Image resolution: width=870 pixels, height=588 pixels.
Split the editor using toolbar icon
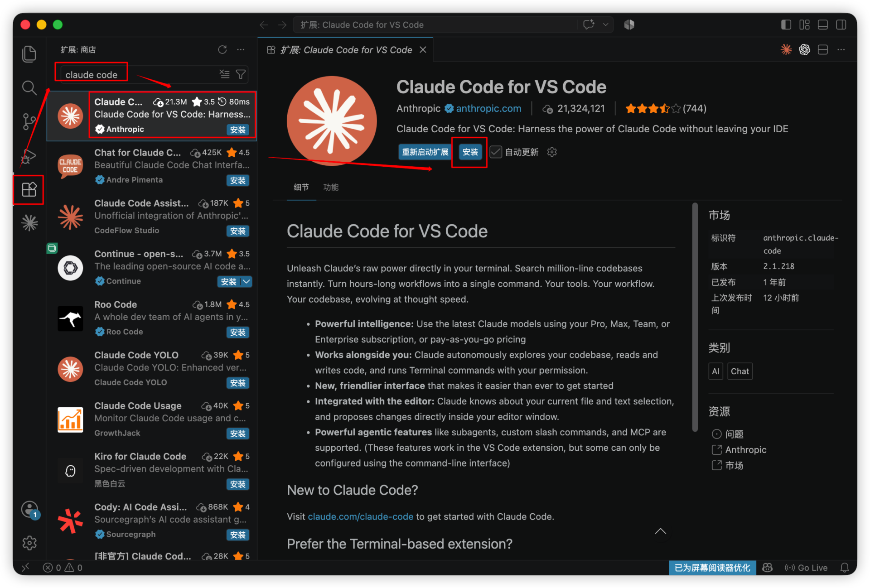tap(823, 50)
